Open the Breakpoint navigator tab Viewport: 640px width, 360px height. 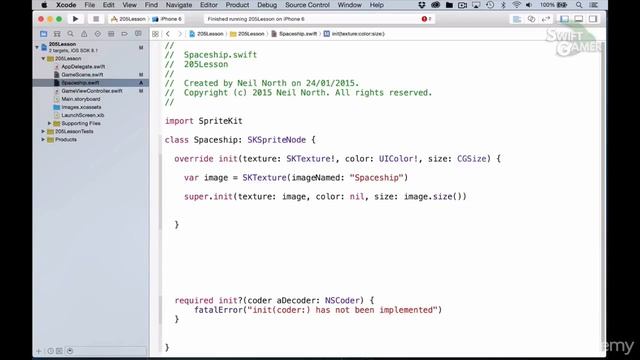tap(124, 34)
